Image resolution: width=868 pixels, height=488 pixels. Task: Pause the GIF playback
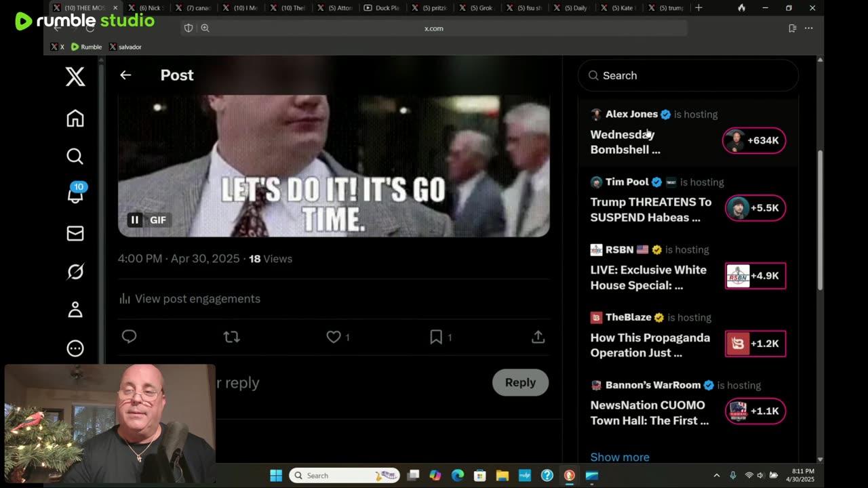click(x=135, y=220)
